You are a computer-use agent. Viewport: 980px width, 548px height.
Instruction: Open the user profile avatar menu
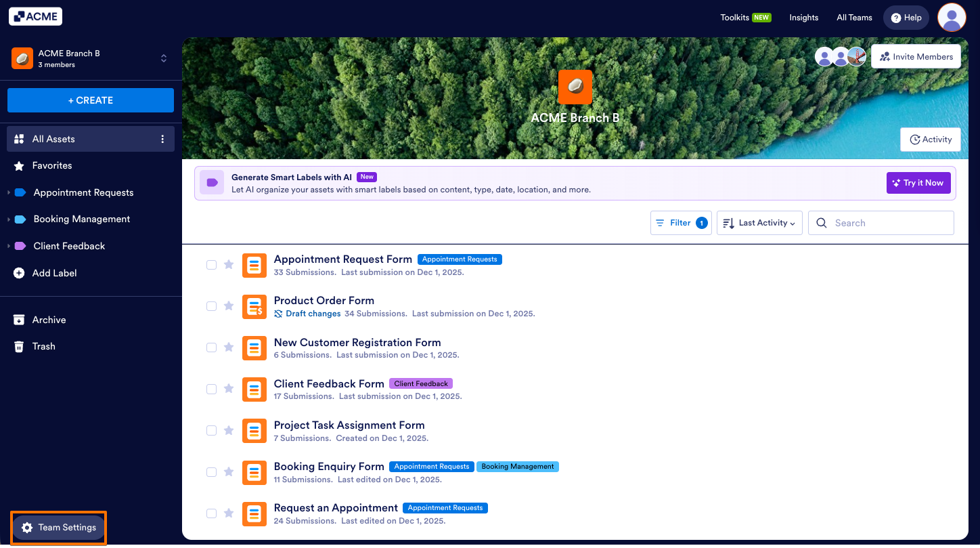pos(952,18)
